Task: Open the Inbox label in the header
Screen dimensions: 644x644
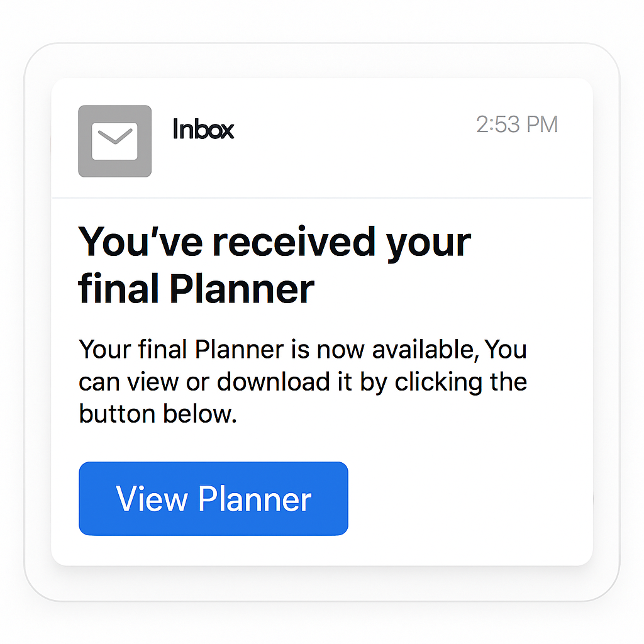Action: (203, 130)
